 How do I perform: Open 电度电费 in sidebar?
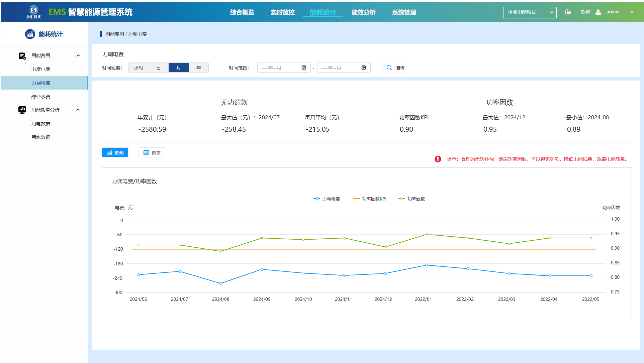click(41, 69)
